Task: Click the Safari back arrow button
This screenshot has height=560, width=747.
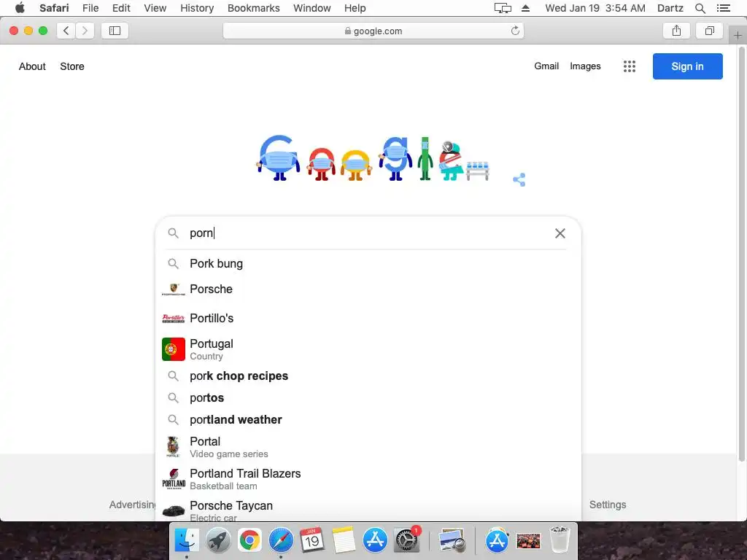Action: click(66, 31)
